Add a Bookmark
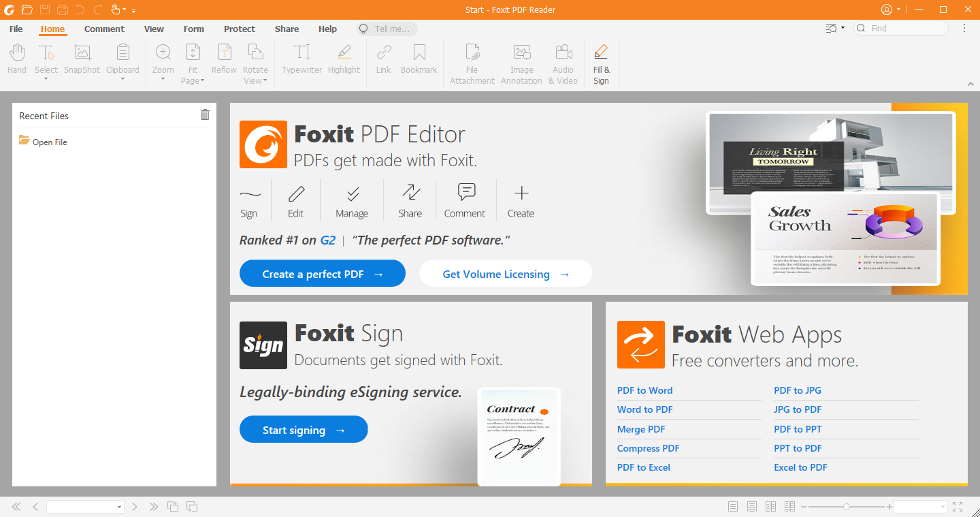The height and width of the screenshot is (517, 980). tap(419, 59)
